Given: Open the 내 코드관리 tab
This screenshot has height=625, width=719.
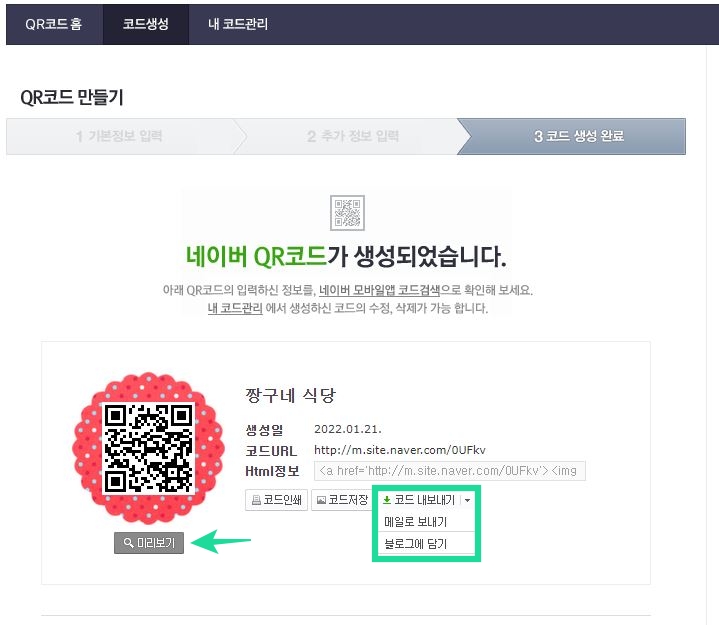Looking at the screenshot, I should [238, 24].
